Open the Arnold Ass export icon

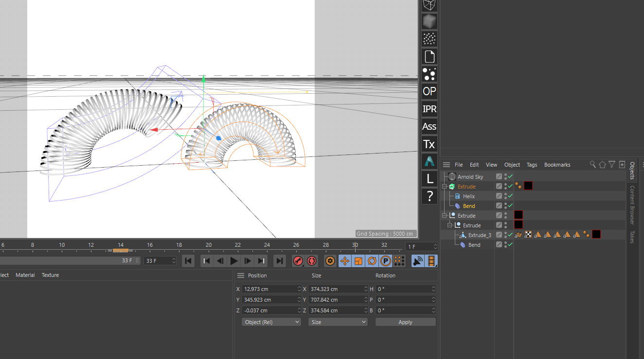(429, 126)
